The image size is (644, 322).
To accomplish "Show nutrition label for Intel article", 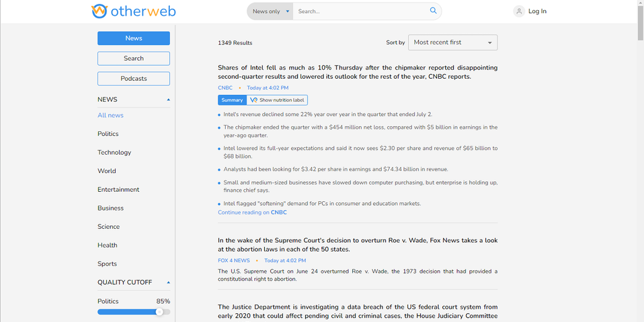I will pos(277,100).
